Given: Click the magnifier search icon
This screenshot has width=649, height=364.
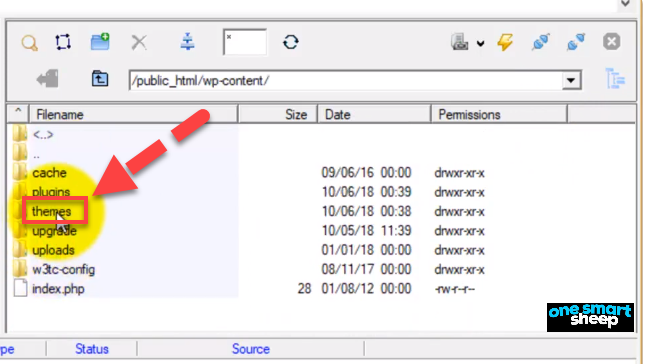Looking at the screenshot, I should pyautogui.click(x=29, y=43).
